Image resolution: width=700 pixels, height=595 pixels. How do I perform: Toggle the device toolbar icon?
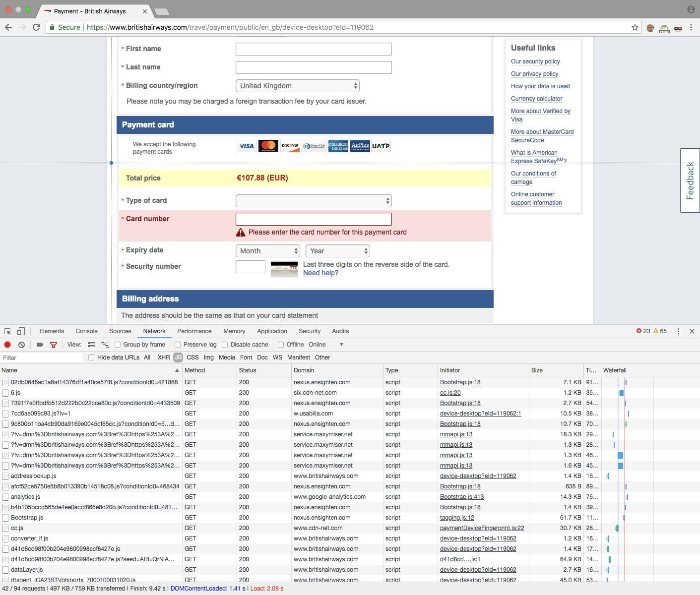(x=20, y=330)
